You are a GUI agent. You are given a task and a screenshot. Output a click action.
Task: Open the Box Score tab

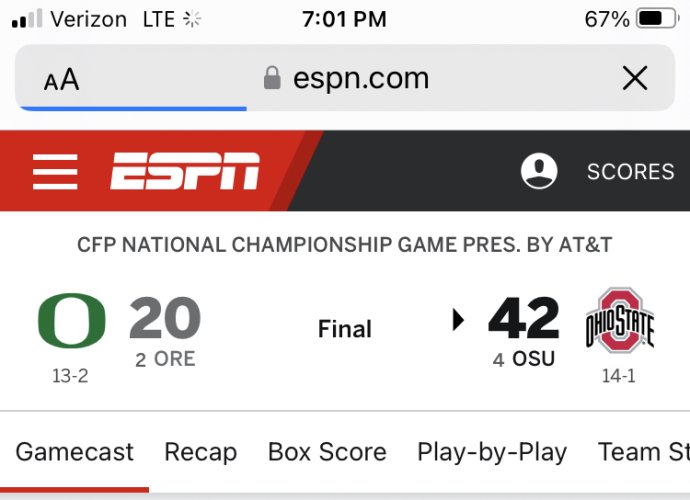click(x=327, y=452)
